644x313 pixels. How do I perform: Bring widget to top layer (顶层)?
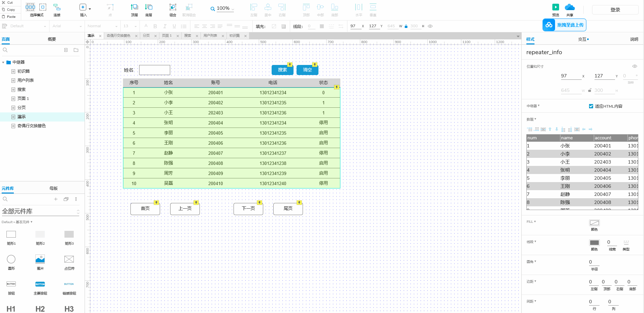pyautogui.click(x=134, y=7)
